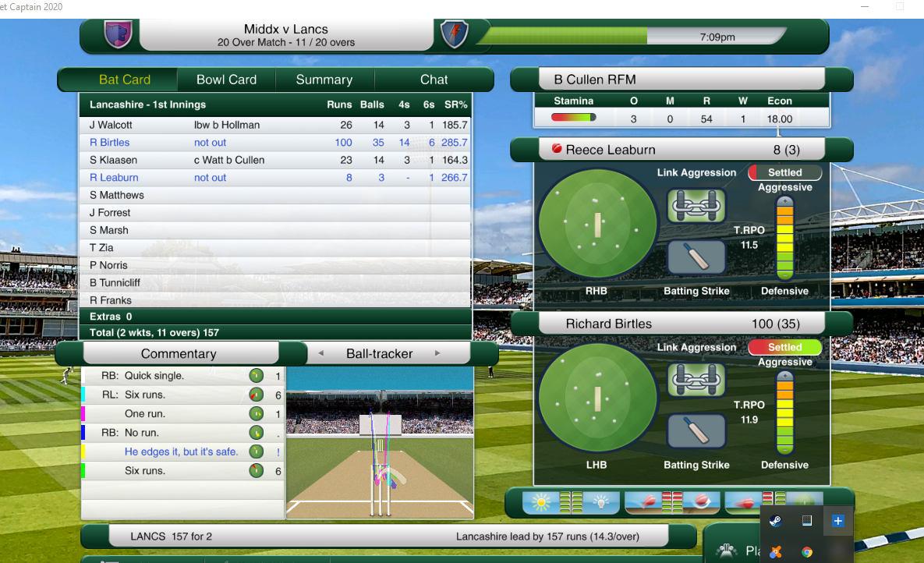Increase Reece Leaburn aggression with plus end
This screenshot has height=563, width=924.
click(784, 201)
